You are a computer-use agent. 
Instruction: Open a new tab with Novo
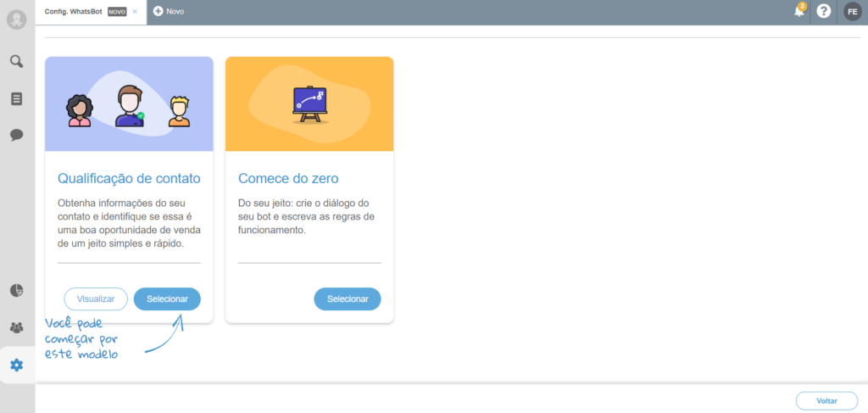[x=169, y=11]
